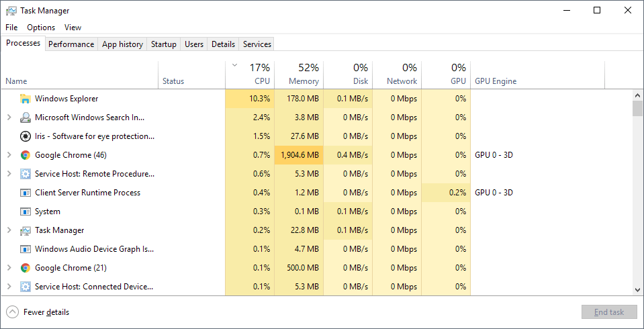This screenshot has height=329, width=644.
Task: Switch to the Users tab
Action: 194,44
